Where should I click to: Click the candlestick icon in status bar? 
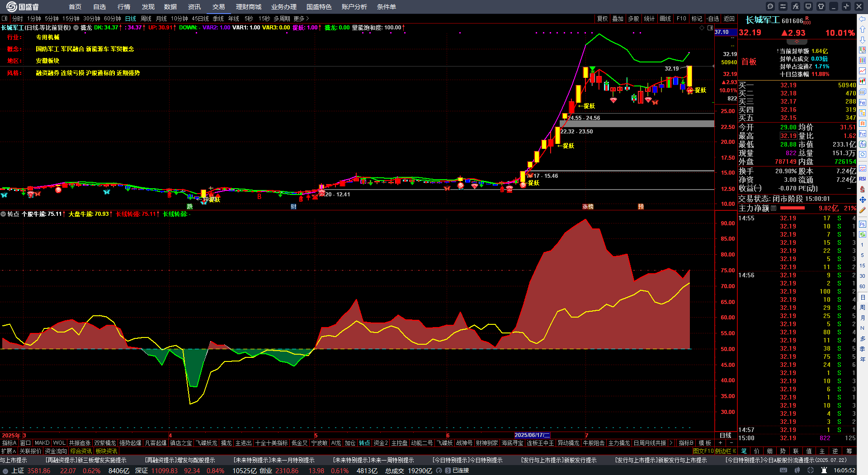[797, 470]
